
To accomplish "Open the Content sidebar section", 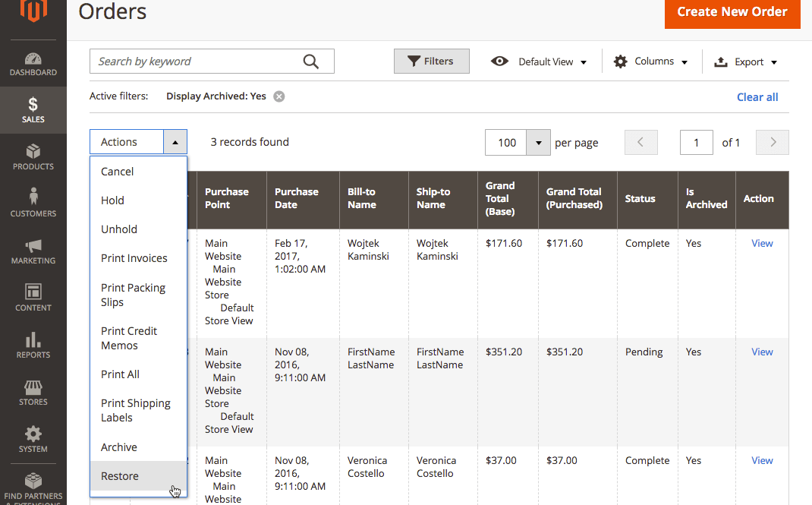I will (x=33, y=298).
